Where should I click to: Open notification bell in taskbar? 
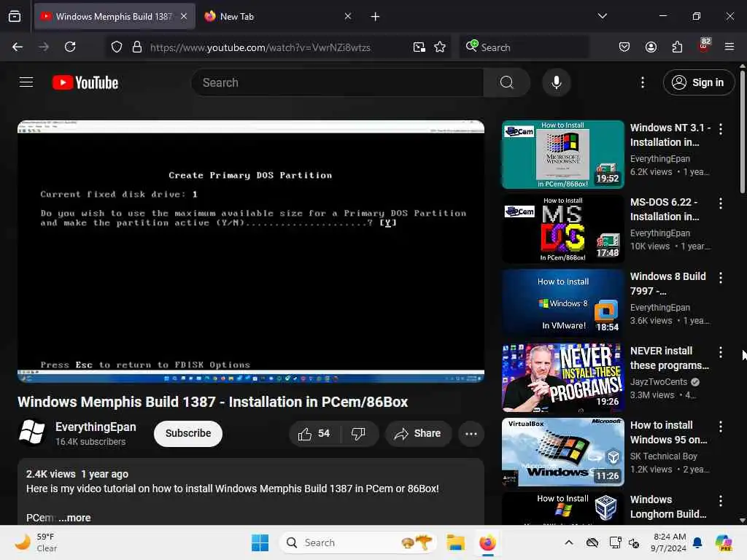[x=697, y=542]
